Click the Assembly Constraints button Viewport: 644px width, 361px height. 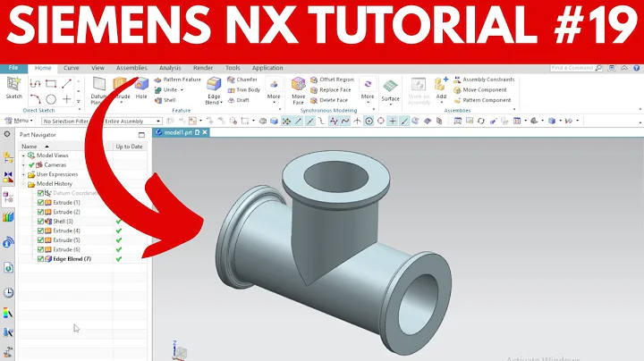(x=484, y=80)
